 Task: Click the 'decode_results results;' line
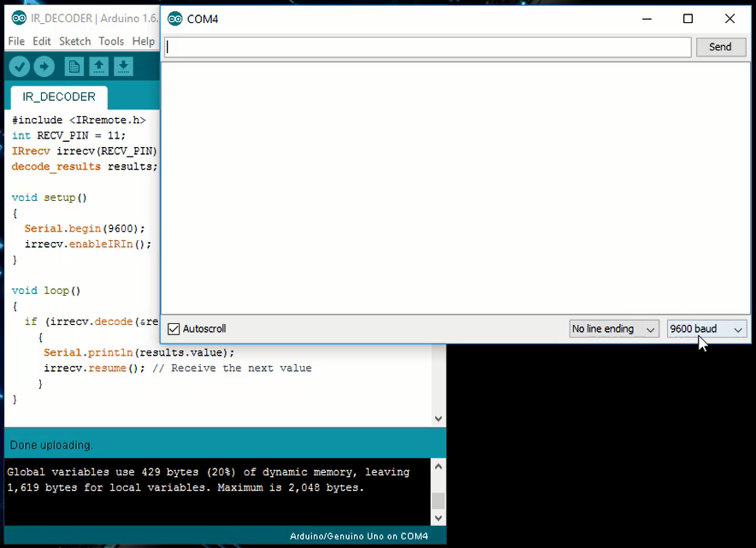tap(85, 166)
